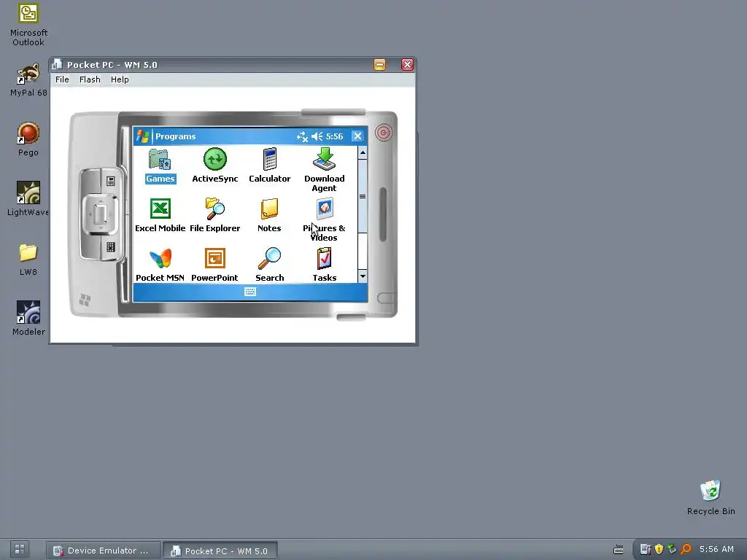Launch Pocket MSN
The image size is (747, 560).
click(x=160, y=265)
